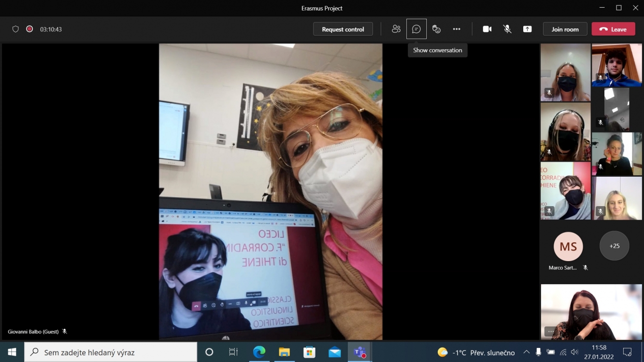Viewport: 644px width, 362px height.
Task: Open Microsoft Edge from the taskbar
Action: [259, 352]
